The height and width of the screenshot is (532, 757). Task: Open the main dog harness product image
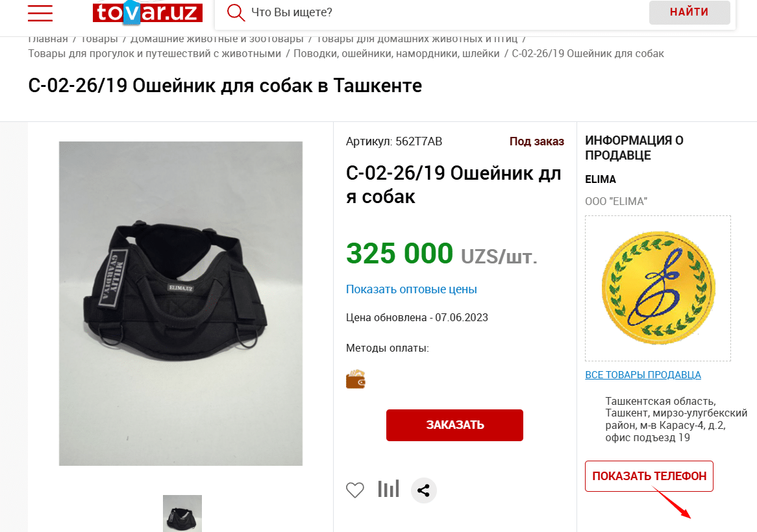181,304
